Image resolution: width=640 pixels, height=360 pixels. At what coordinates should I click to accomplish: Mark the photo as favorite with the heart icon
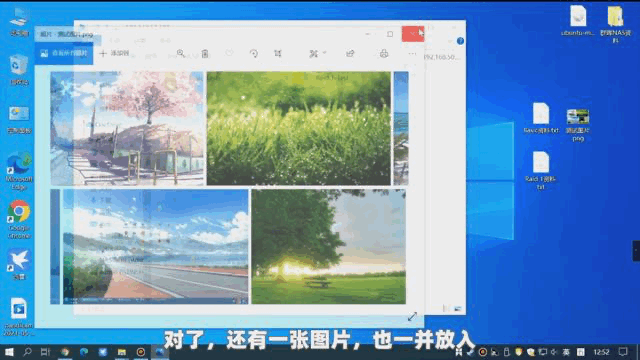[229, 53]
